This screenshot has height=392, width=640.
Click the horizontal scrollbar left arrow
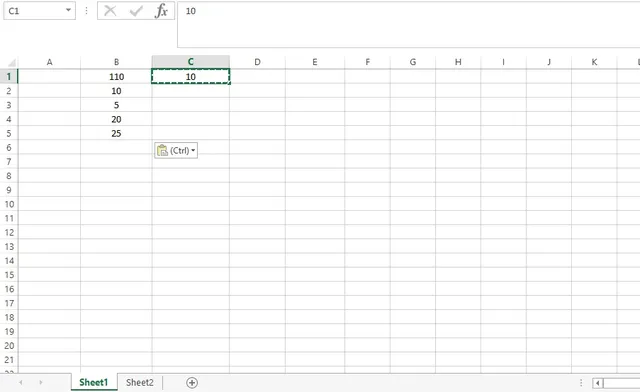pyautogui.click(x=598, y=383)
